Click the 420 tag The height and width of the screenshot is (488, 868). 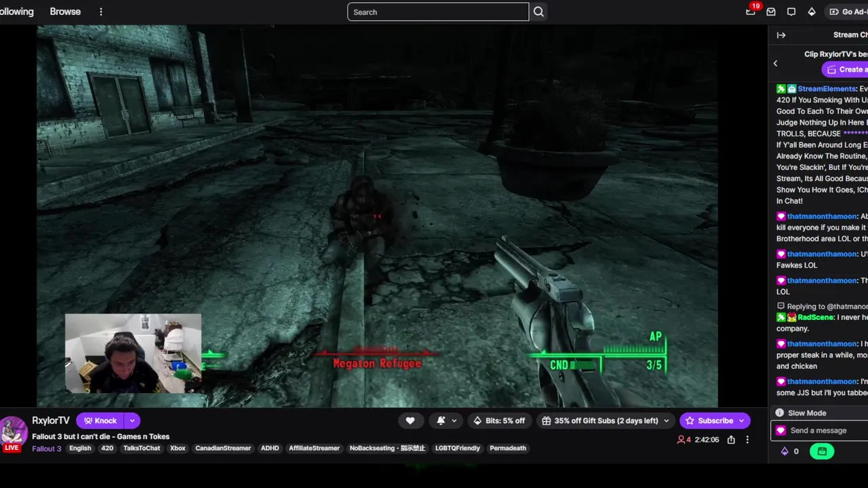[107, 448]
